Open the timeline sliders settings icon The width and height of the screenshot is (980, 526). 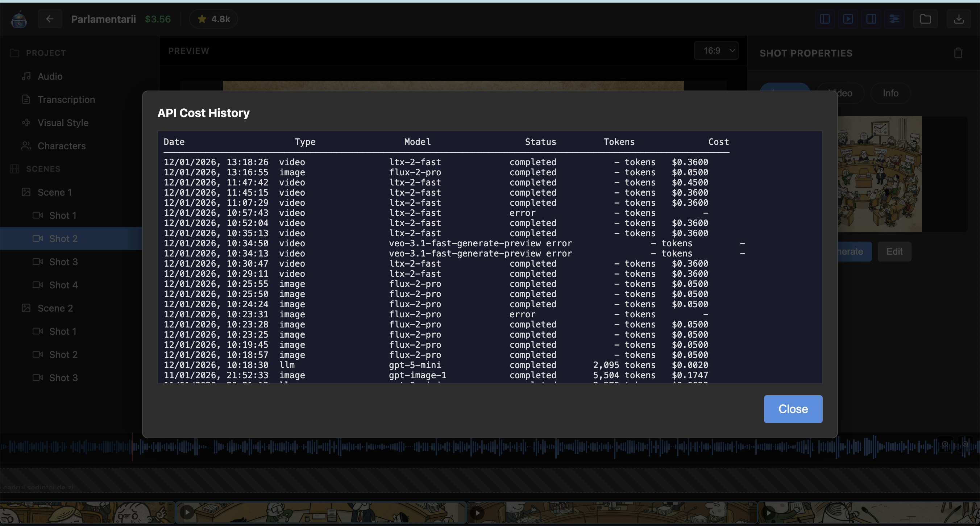[894, 19]
